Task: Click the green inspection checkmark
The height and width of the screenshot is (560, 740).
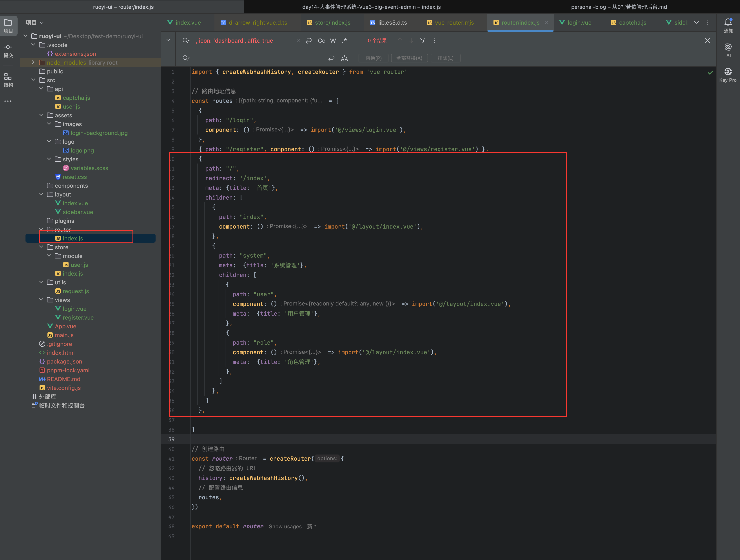Action: tap(710, 72)
